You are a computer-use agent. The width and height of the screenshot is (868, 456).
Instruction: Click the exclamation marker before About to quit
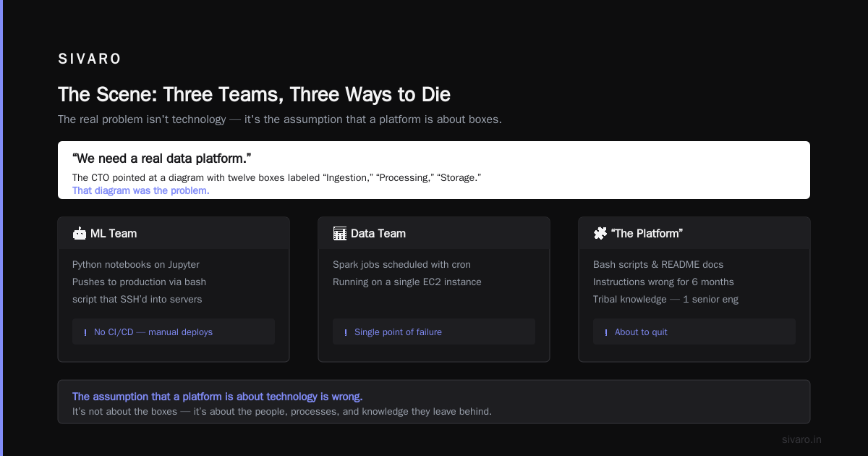click(606, 332)
